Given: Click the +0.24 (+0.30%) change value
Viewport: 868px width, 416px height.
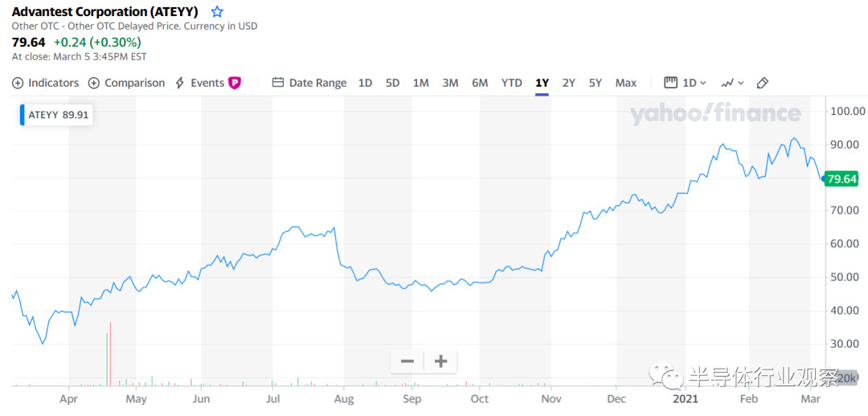Looking at the screenshot, I should (97, 42).
